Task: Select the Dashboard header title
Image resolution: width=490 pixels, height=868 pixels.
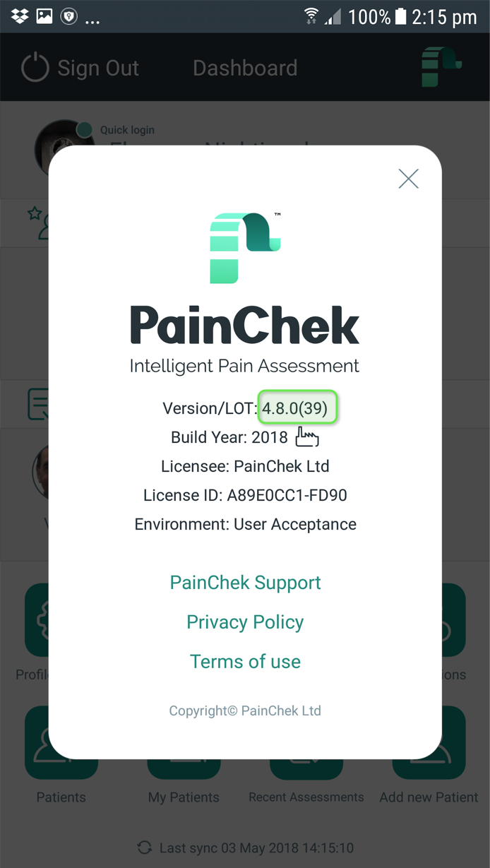Action: (245, 69)
